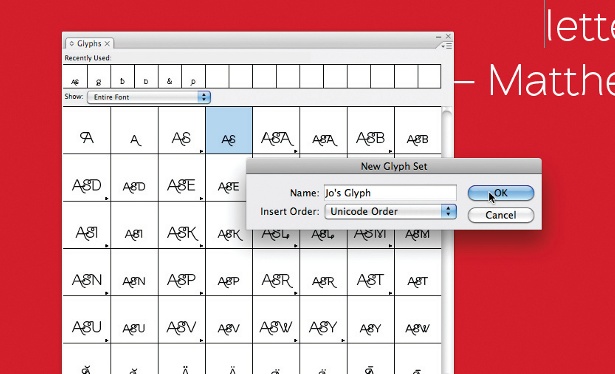Click the Name field containing Jo's Glyph
615x374 pixels.
(x=390, y=193)
